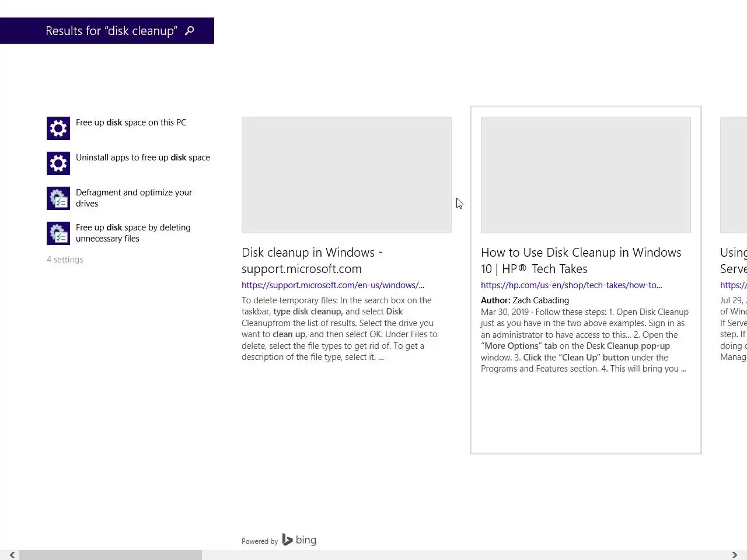Click the Bing logo
747x560 pixels.
299,540
